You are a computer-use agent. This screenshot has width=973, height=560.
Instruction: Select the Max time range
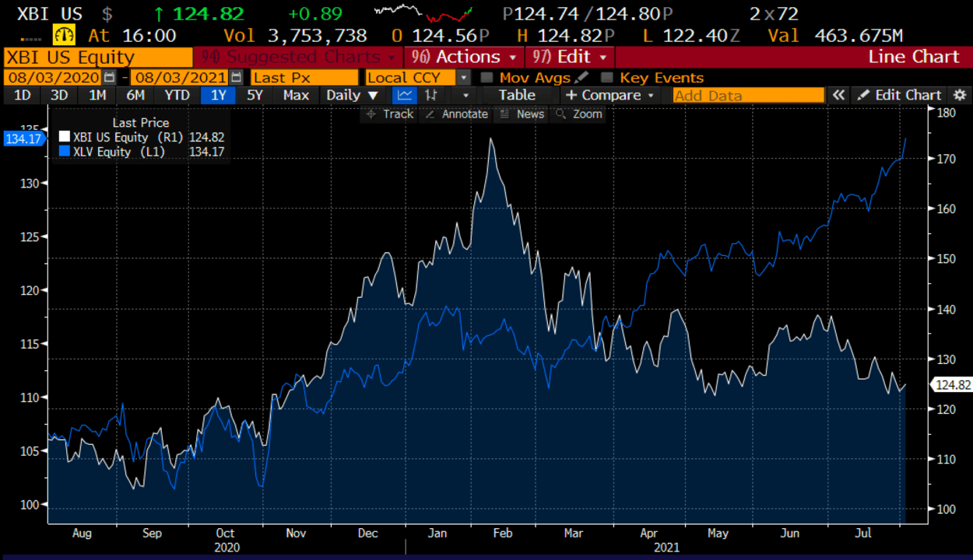[x=296, y=95]
